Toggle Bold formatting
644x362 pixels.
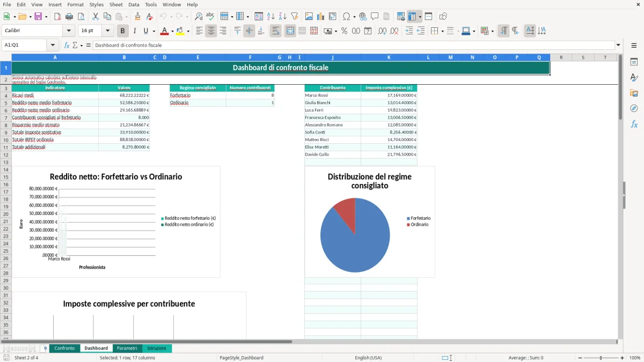(123, 31)
